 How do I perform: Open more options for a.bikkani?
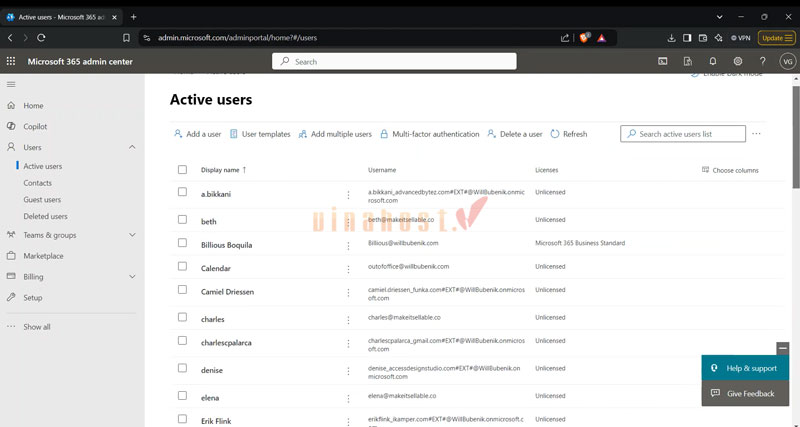[348, 195]
